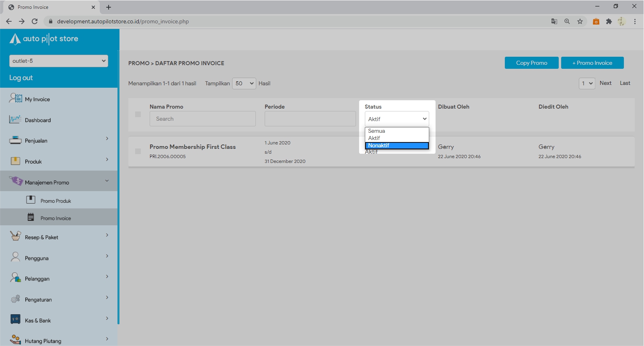
Task: Click the Pengaturan gear icon
Action: tap(15, 299)
